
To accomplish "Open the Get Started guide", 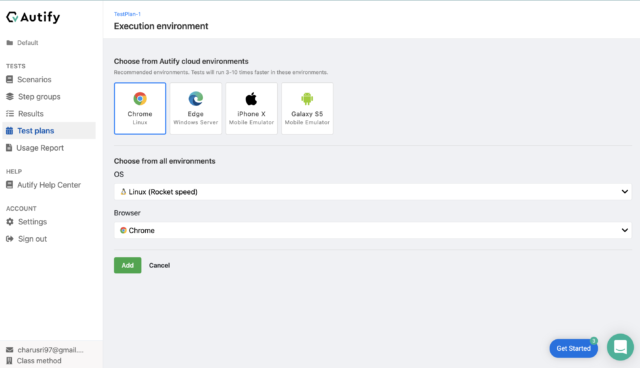I will click(x=573, y=348).
